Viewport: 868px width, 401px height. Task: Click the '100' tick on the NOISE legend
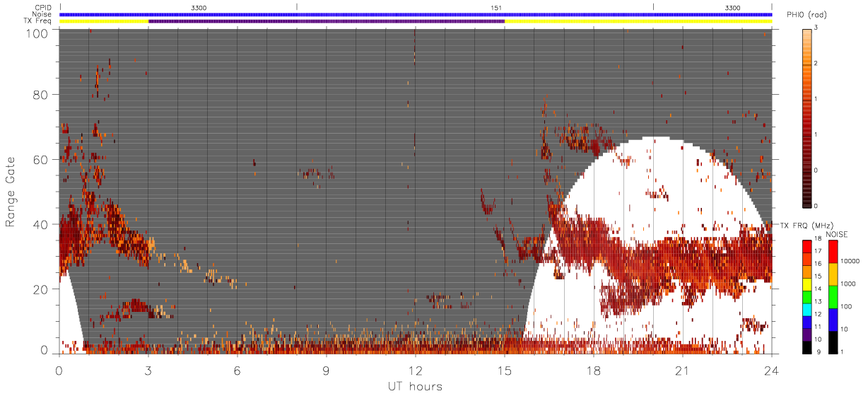tap(846, 306)
